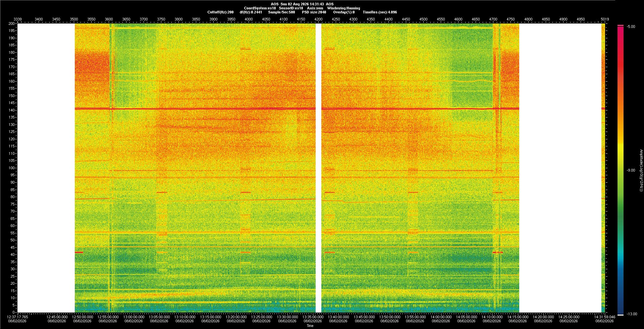This screenshot has width=644, height=329.
Task: Select the time axis label 13:45:00.000
Action: point(364,317)
